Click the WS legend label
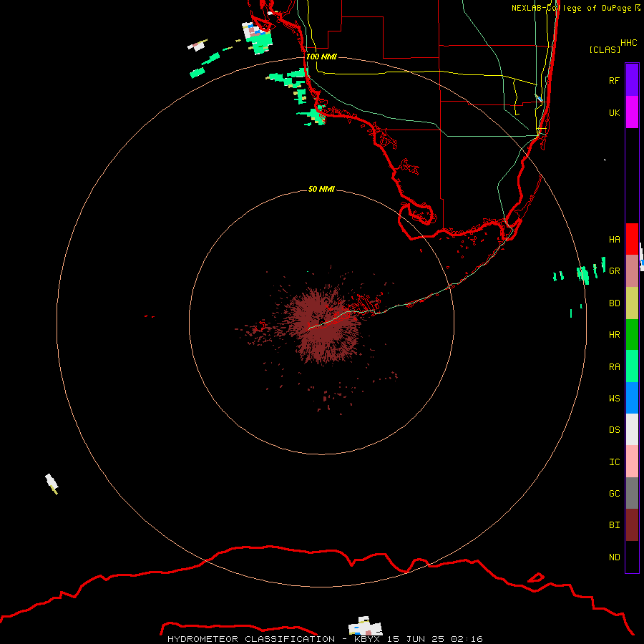 tap(614, 398)
